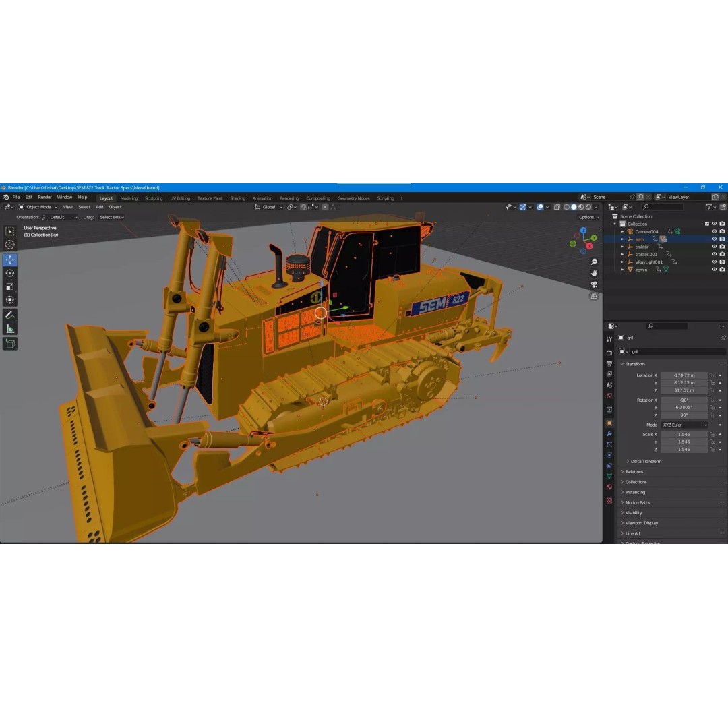Hide the zemin object with eye icon
728x728 pixels.
[x=715, y=269]
